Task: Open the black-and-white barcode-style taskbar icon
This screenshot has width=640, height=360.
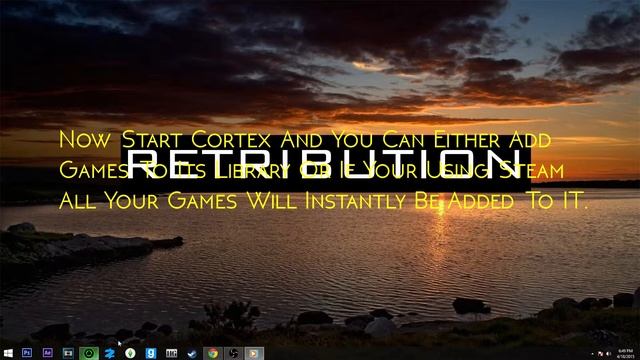Action: pos(171,353)
